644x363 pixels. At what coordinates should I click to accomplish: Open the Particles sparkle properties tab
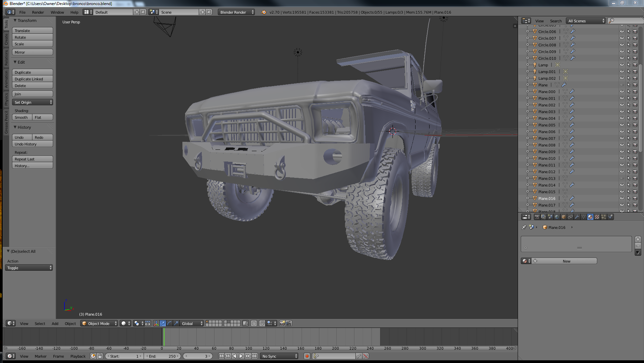click(604, 217)
